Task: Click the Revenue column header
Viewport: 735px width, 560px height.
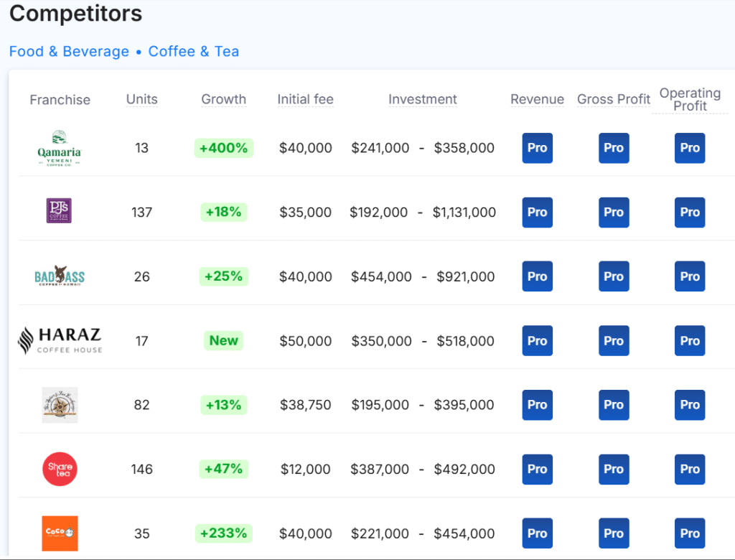Action: (537, 99)
